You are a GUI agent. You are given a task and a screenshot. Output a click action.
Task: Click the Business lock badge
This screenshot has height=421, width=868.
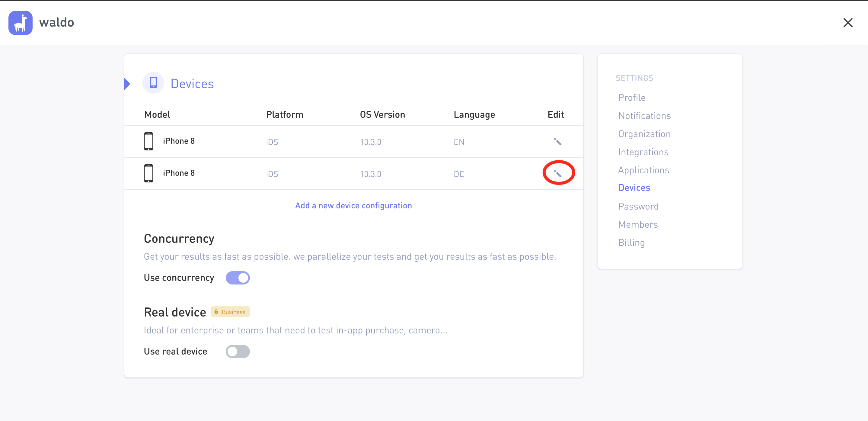coord(230,312)
